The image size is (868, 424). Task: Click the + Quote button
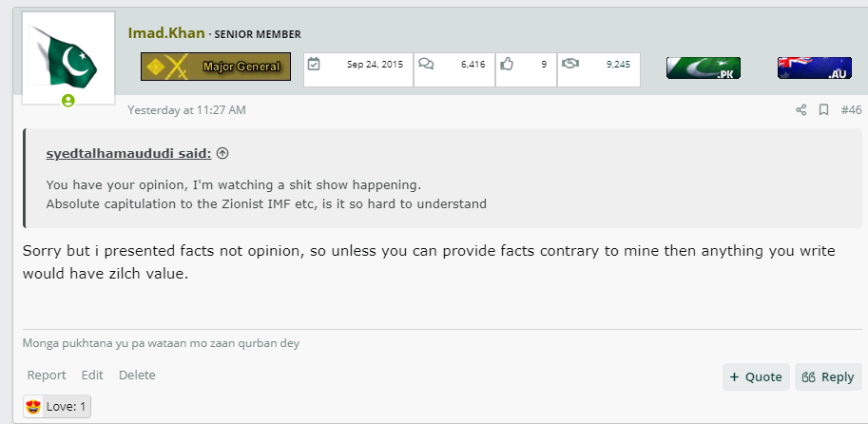[x=756, y=377]
